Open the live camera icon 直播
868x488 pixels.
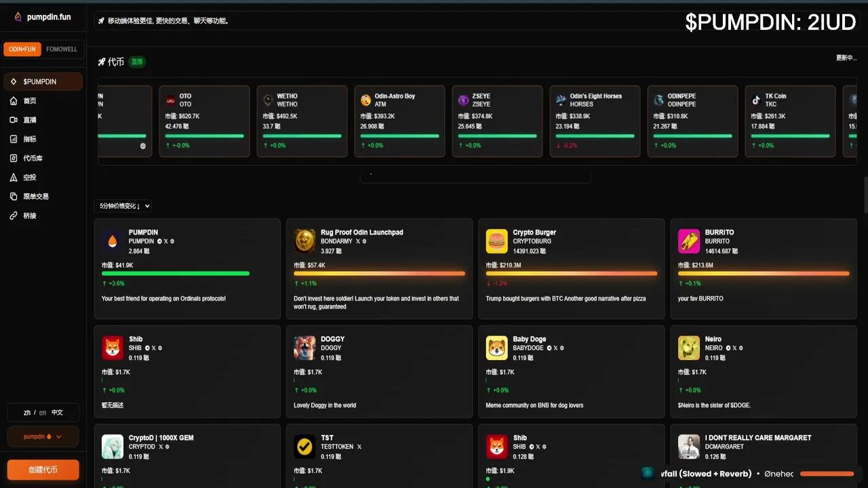pos(14,120)
